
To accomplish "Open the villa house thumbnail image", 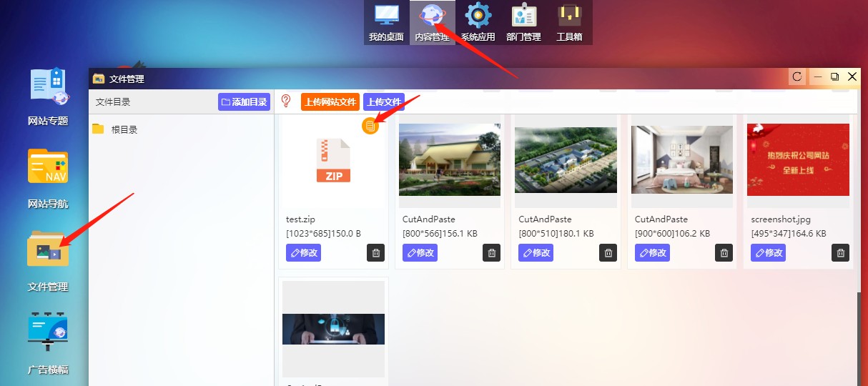I will [x=450, y=158].
